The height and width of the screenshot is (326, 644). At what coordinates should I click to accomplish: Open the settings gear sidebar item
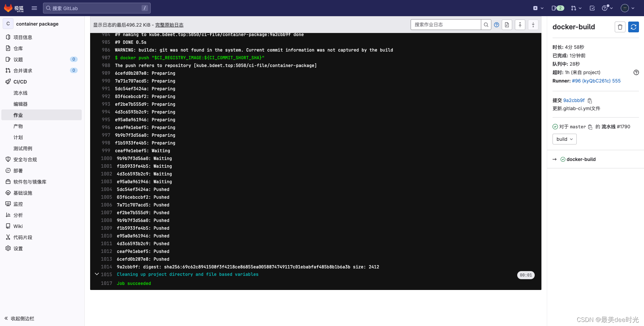click(x=42, y=249)
